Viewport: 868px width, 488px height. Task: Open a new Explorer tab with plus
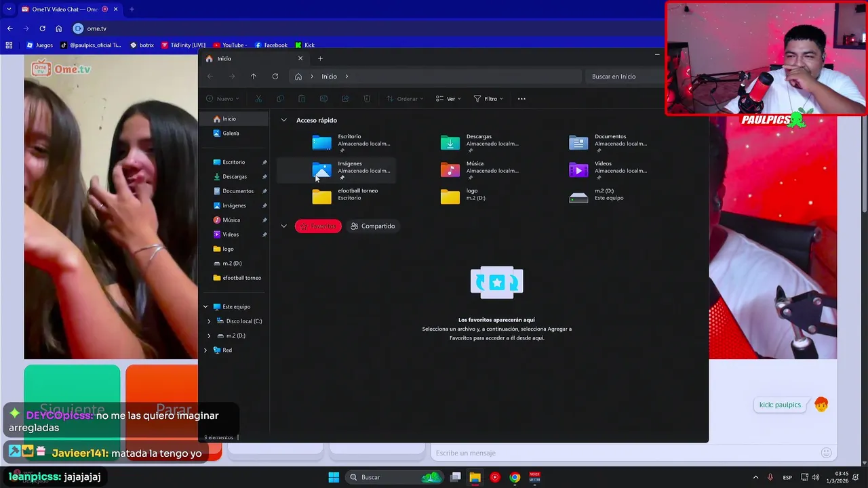320,58
